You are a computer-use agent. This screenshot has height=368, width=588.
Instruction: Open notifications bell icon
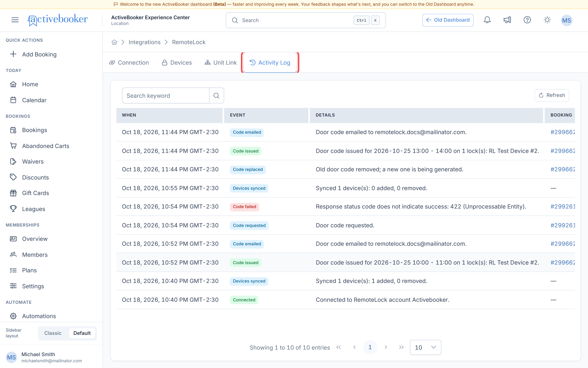point(487,20)
